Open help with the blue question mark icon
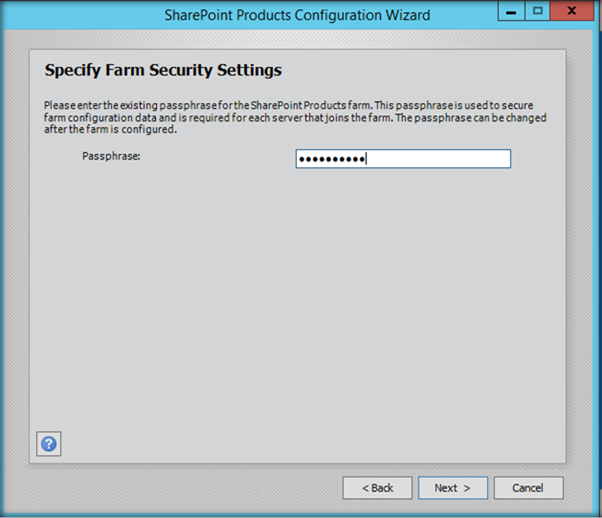This screenshot has width=602, height=518. click(48, 445)
